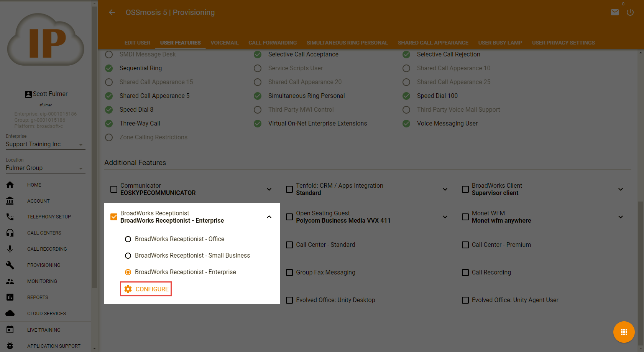Click the Call Recording microphone icon
644x352 pixels.
(x=10, y=249)
